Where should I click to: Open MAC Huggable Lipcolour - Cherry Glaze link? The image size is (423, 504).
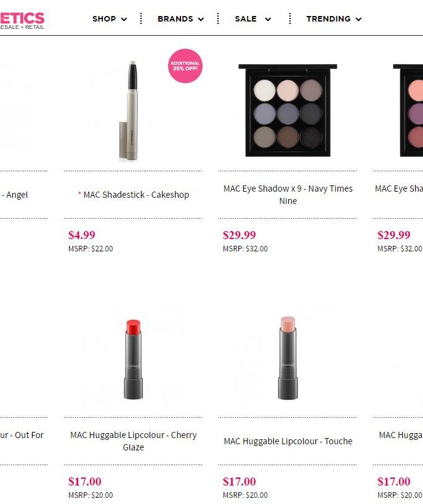click(133, 441)
